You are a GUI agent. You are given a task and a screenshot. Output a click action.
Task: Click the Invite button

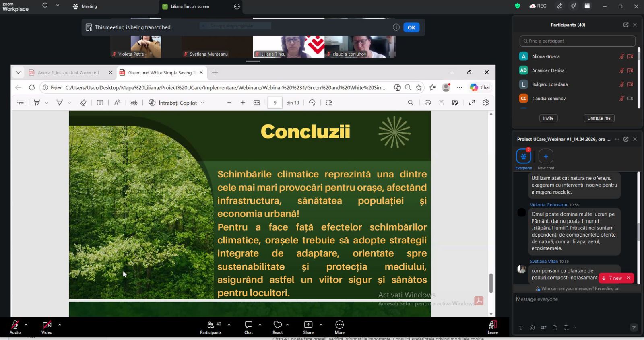pos(548,118)
